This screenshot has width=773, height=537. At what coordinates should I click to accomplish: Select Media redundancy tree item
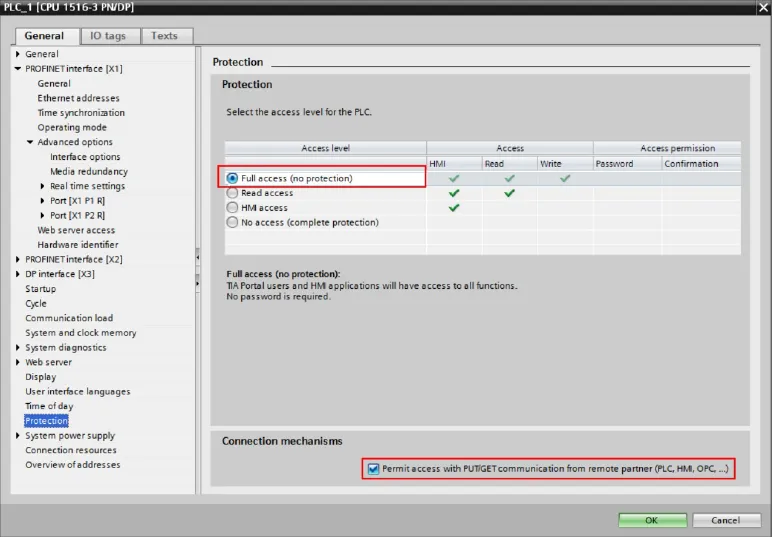[x=89, y=172]
